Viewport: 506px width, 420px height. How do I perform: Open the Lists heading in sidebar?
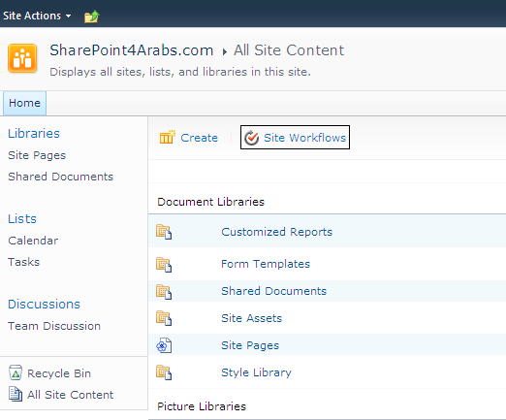pos(22,219)
